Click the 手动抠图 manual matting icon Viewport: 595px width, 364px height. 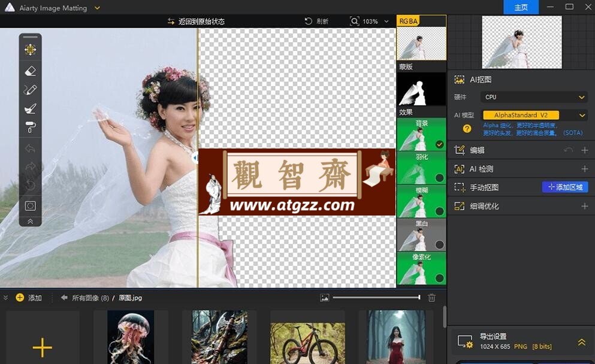(460, 187)
